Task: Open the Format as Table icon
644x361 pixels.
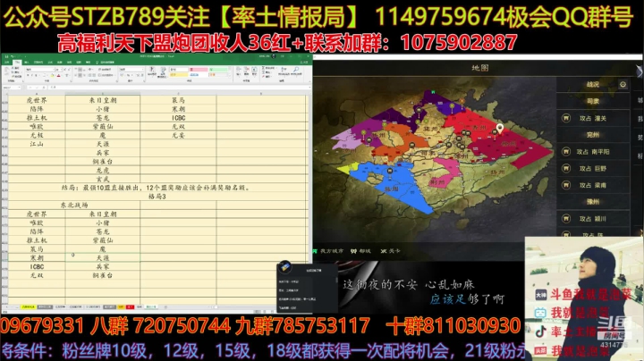Action: click(x=163, y=71)
